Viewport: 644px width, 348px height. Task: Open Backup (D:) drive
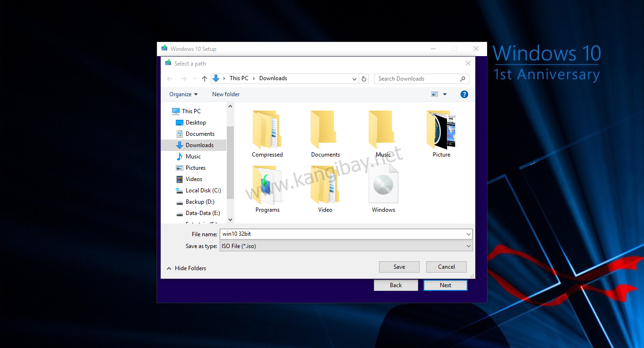pos(196,202)
